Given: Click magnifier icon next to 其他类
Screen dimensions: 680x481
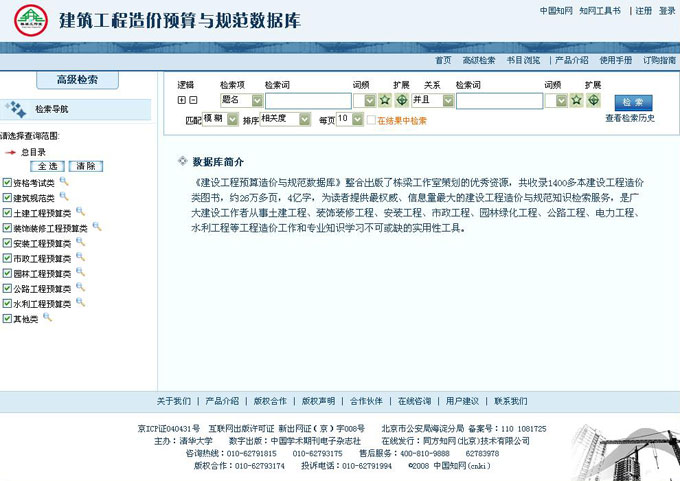Looking at the screenshot, I should pos(47,318).
